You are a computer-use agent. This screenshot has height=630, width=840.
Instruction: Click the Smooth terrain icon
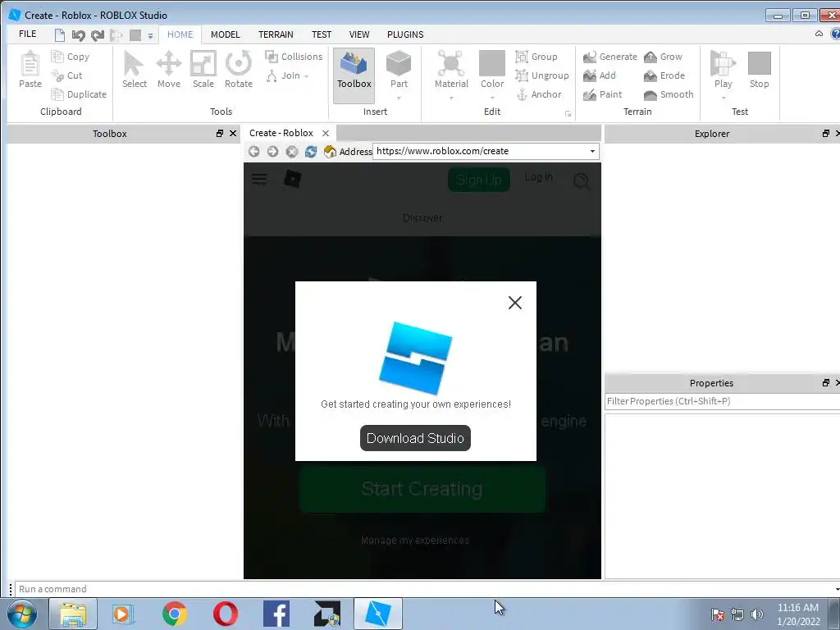pos(651,95)
